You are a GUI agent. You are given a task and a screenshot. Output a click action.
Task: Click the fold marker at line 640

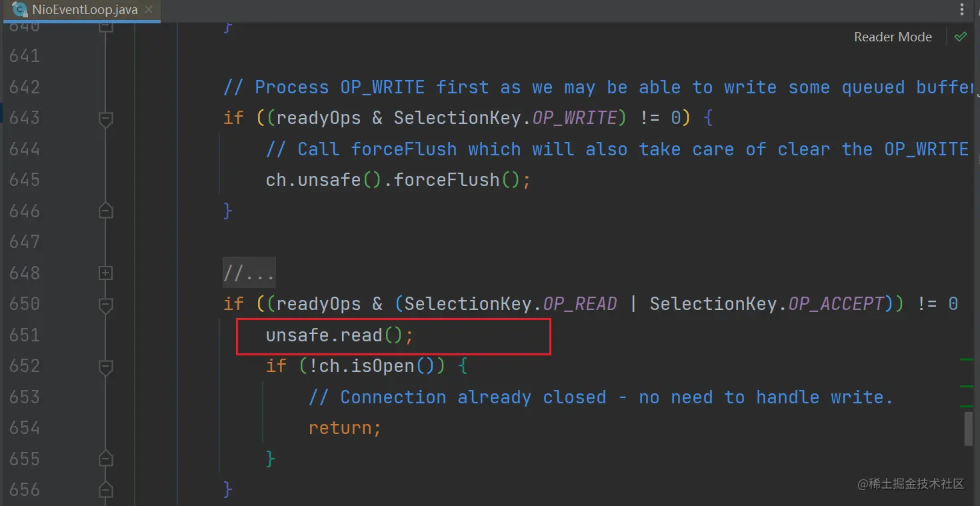pyautogui.click(x=105, y=27)
